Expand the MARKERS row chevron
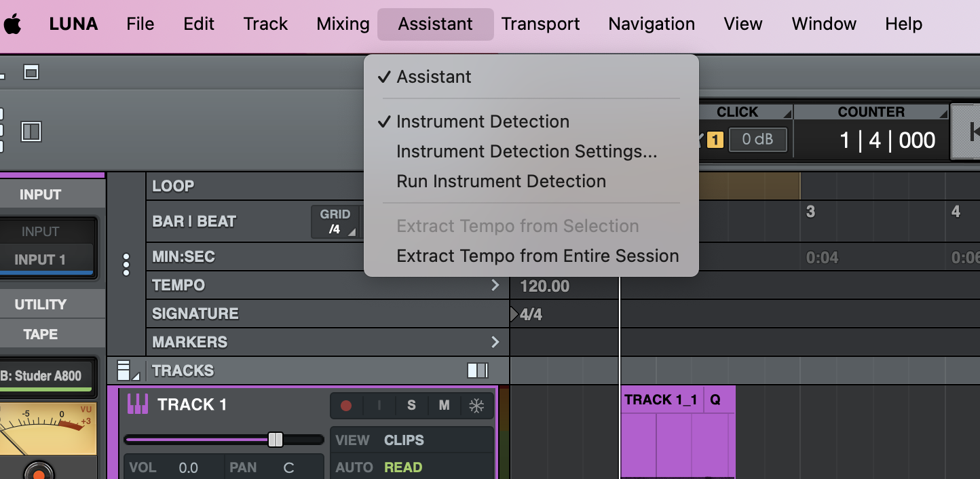The width and height of the screenshot is (980, 479). coord(495,343)
